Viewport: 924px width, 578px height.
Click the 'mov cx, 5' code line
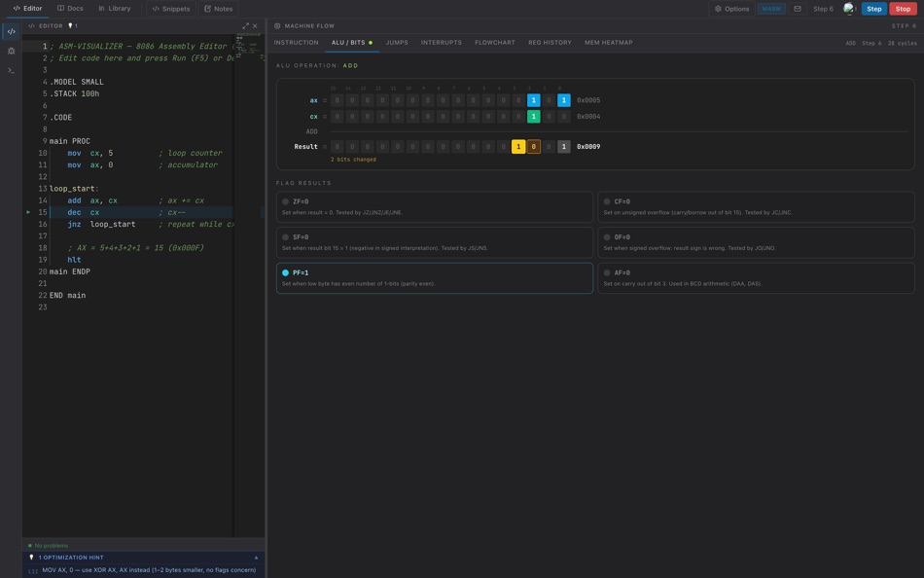click(x=141, y=153)
